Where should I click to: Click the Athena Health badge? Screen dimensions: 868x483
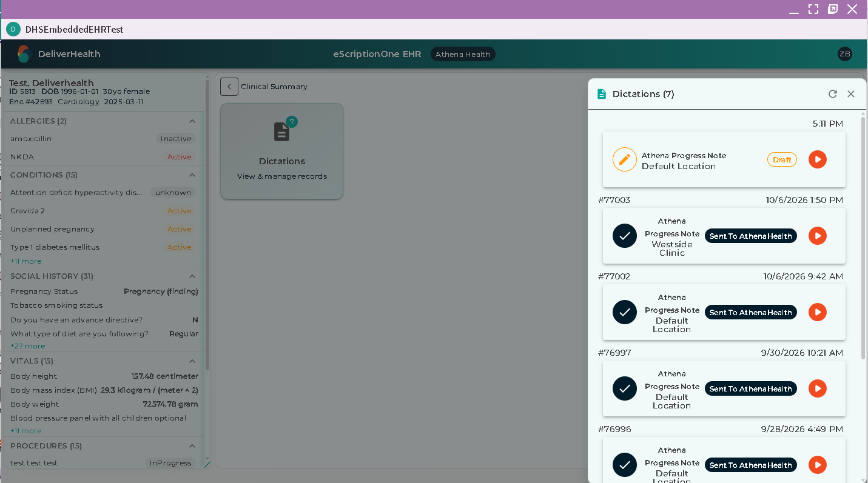pos(463,54)
